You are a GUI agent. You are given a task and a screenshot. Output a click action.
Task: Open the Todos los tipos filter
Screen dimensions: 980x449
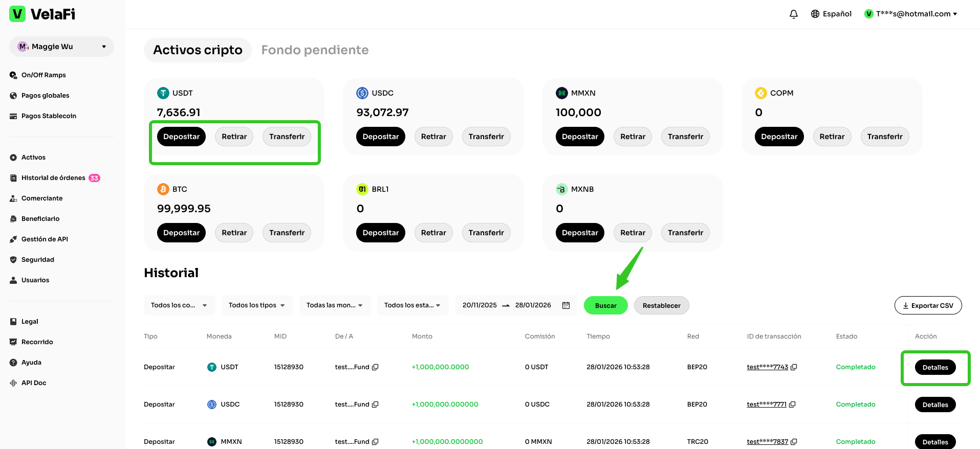point(256,305)
